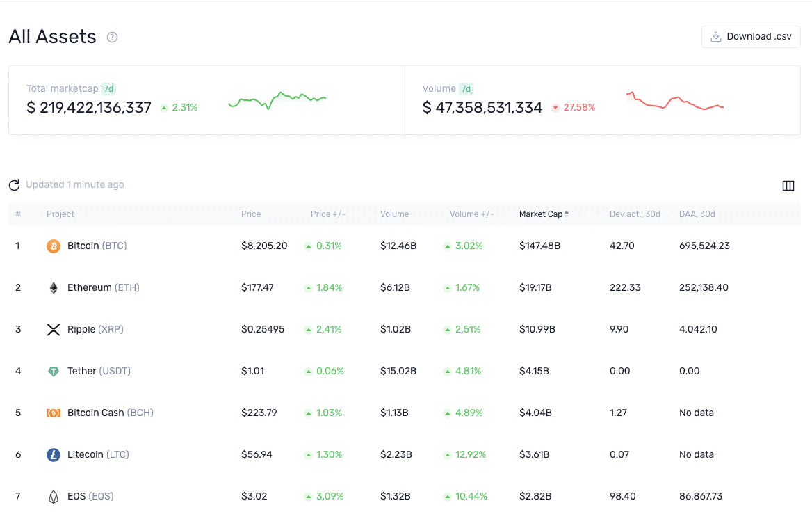The width and height of the screenshot is (812, 519).
Task: Open the 7d range for Volume
Action: coord(466,88)
